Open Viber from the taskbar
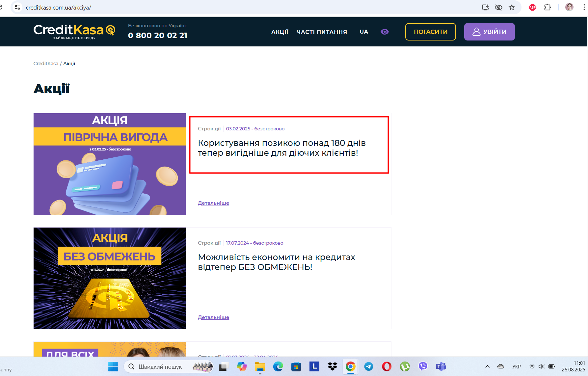Image resolution: width=588 pixels, height=376 pixels. pos(423,366)
